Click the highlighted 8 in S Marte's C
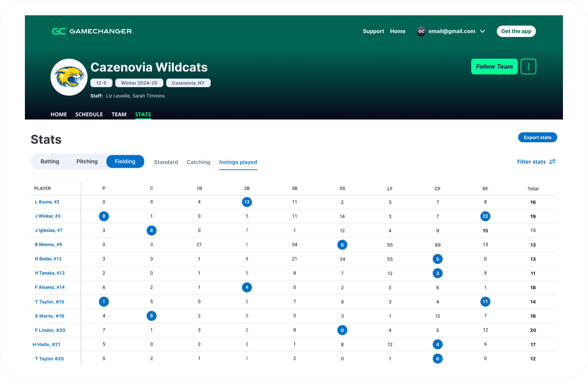 pos(152,316)
